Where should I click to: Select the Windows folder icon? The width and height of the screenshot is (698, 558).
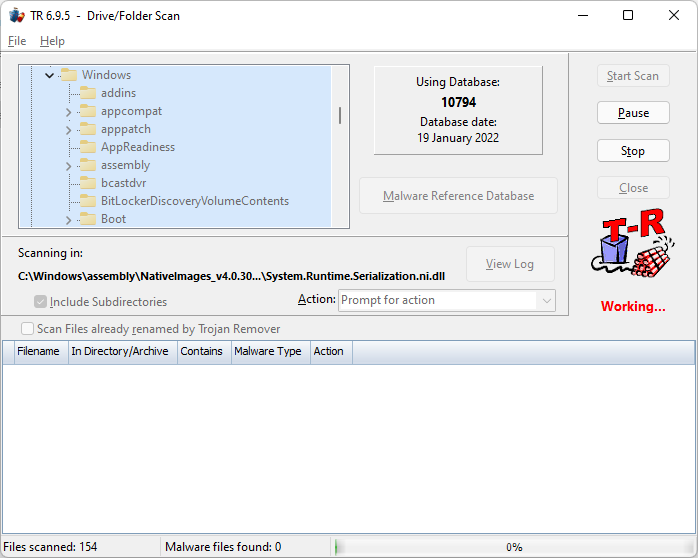tap(69, 75)
